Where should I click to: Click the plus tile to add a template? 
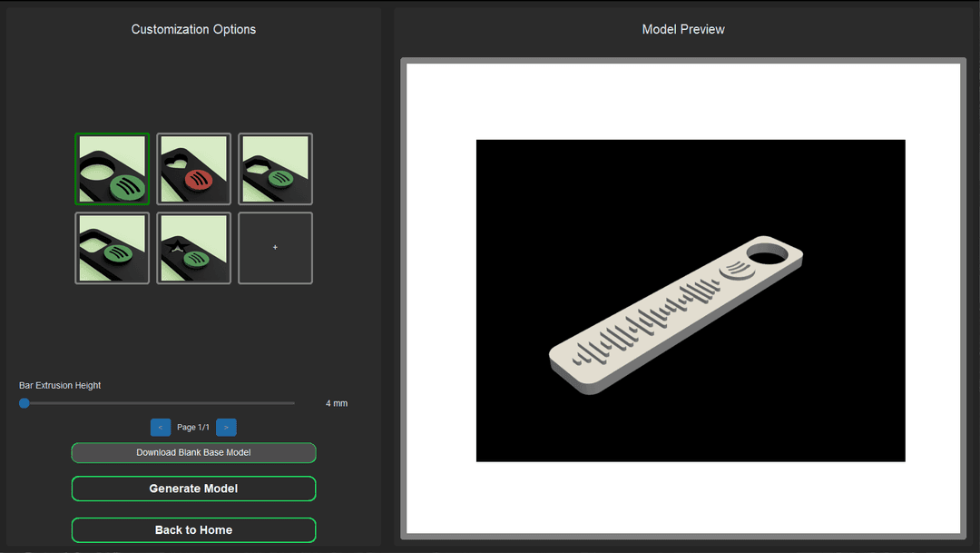275,247
